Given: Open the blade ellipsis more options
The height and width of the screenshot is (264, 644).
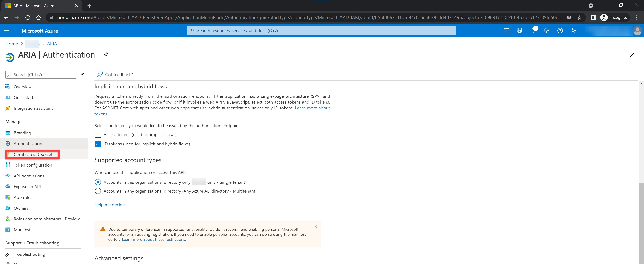Looking at the screenshot, I should [x=117, y=55].
